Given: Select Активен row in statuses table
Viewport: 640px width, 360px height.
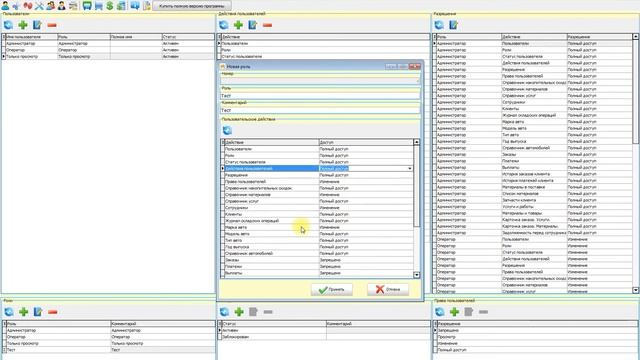Looking at the screenshot, I should (324, 330).
